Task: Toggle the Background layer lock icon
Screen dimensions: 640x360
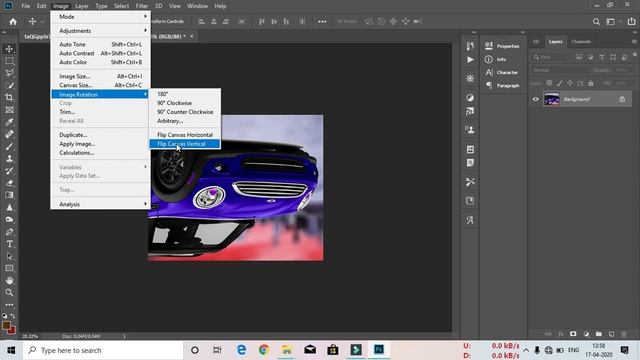Action: 622,99
